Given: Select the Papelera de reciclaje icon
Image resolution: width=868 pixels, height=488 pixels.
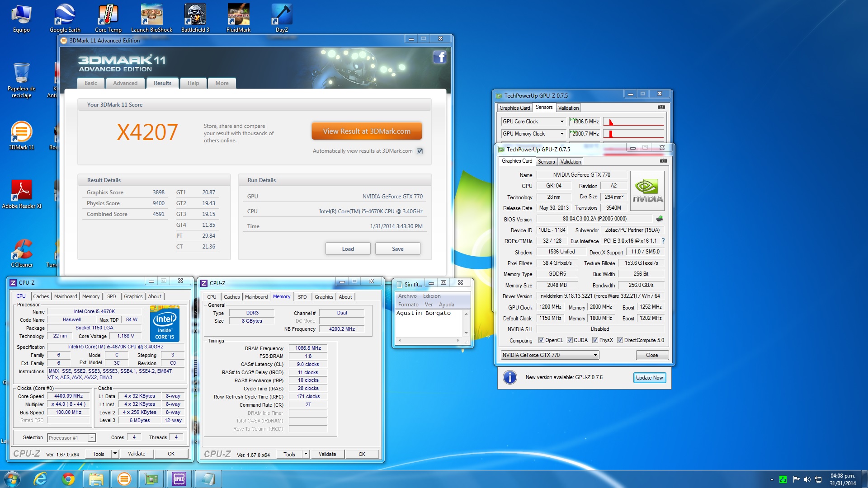Looking at the screenshot, I should pos(21,80).
